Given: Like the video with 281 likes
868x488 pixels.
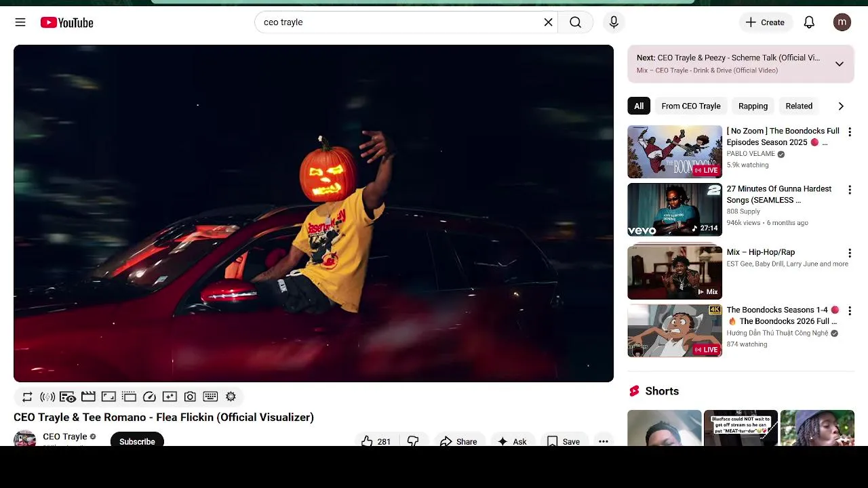Looking at the screenshot, I should click(376, 441).
